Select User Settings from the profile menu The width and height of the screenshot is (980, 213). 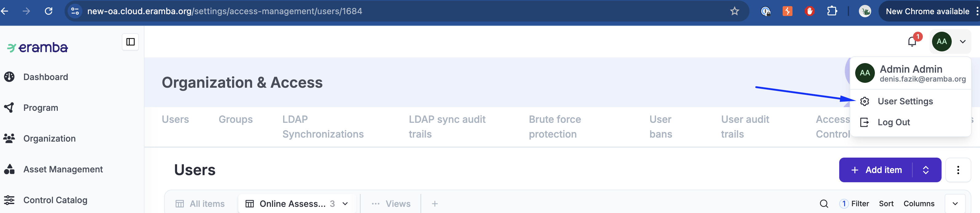(905, 101)
